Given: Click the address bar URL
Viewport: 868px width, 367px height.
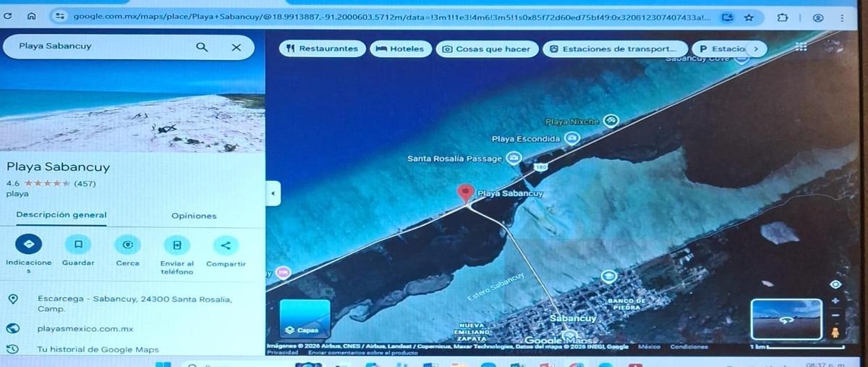Looking at the screenshot, I should coord(391,17).
